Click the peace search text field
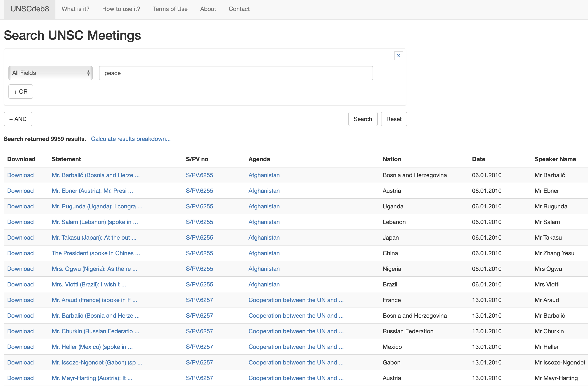The height and width of the screenshot is (386, 588). point(236,73)
